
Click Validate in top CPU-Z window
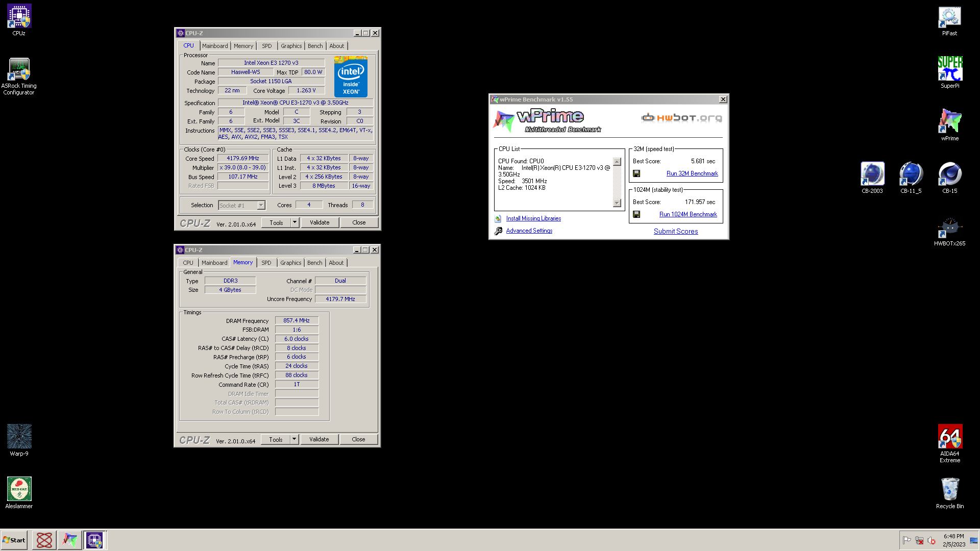pyautogui.click(x=320, y=222)
